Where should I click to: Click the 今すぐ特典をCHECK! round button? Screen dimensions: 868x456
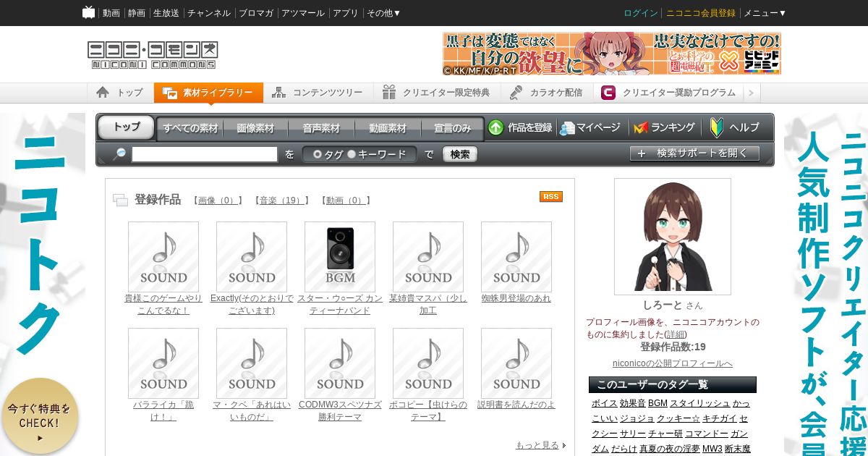40,415
